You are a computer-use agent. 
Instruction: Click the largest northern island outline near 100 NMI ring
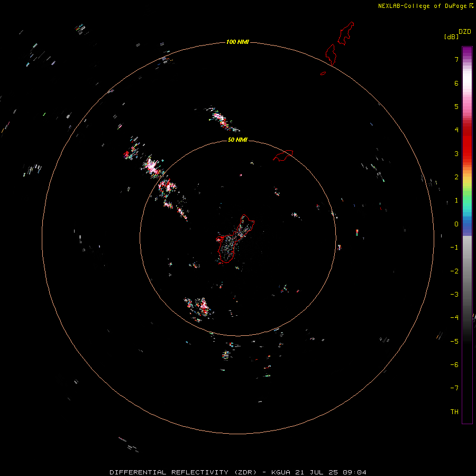click(346, 33)
